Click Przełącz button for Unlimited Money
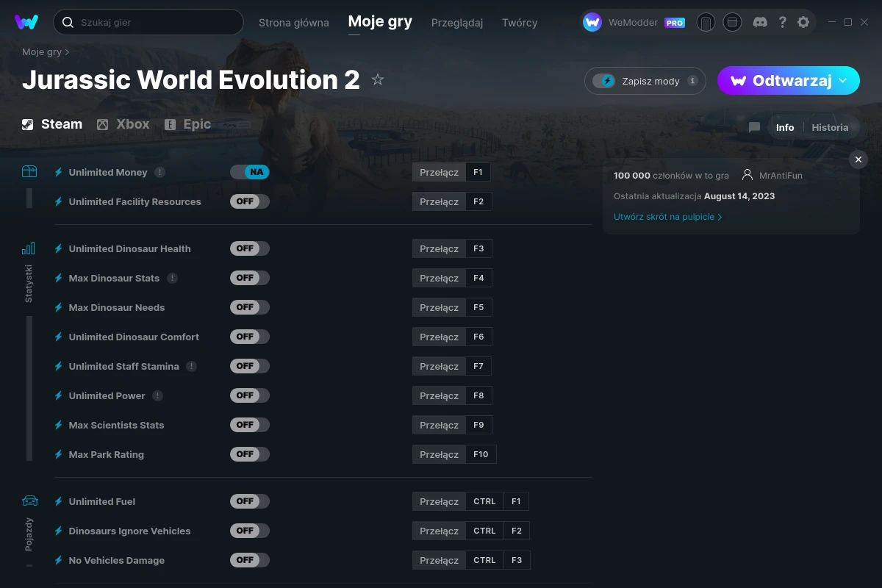Viewport: 882px width, 588px height. coord(439,172)
